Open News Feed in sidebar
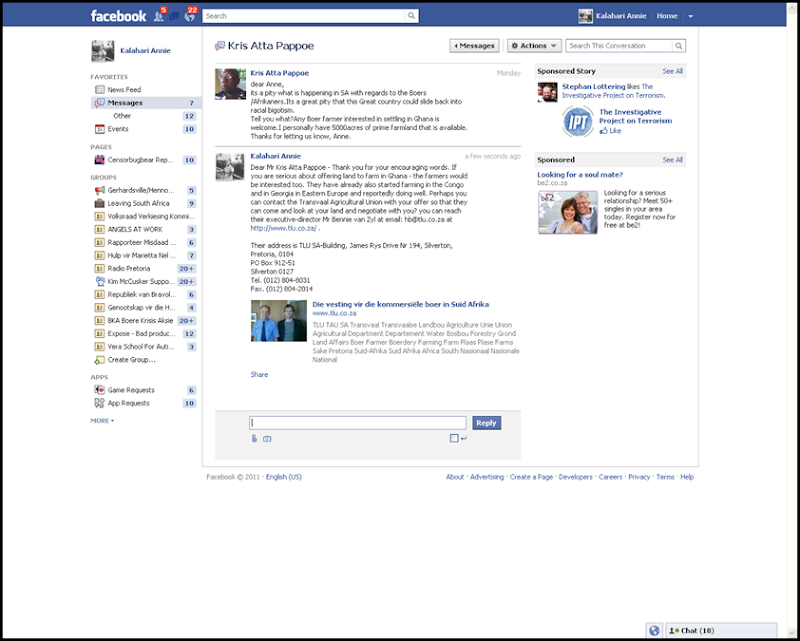Image resolution: width=800 pixels, height=641 pixels. (x=124, y=89)
